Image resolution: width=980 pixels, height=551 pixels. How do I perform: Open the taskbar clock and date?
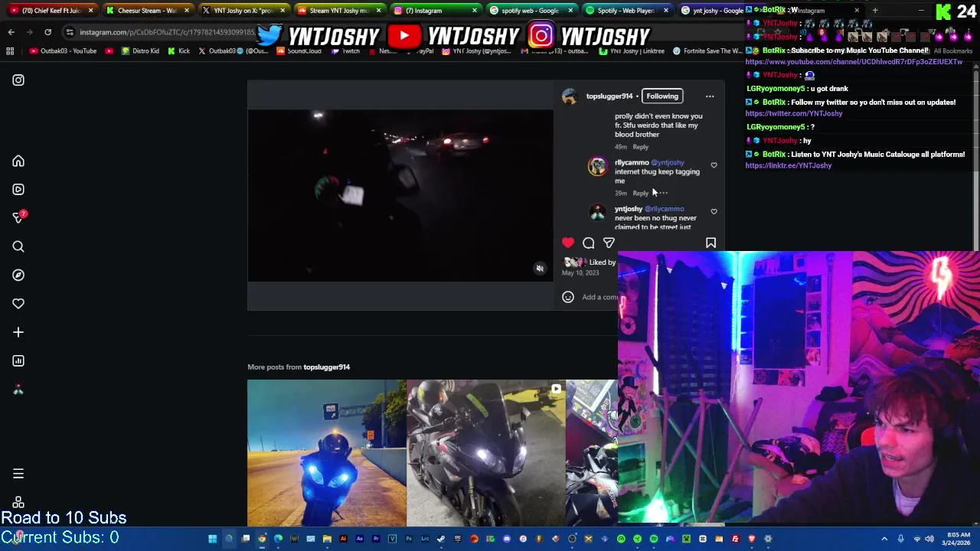pyautogui.click(x=958, y=539)
